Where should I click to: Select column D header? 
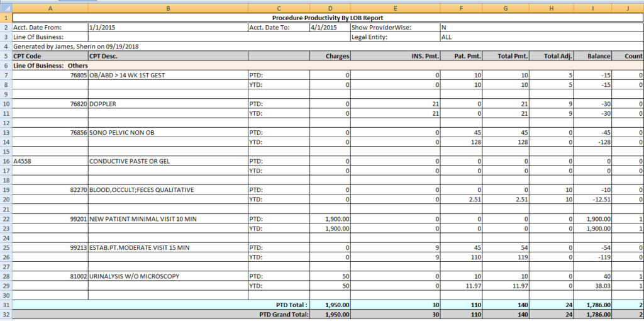[x=330, y=8]
